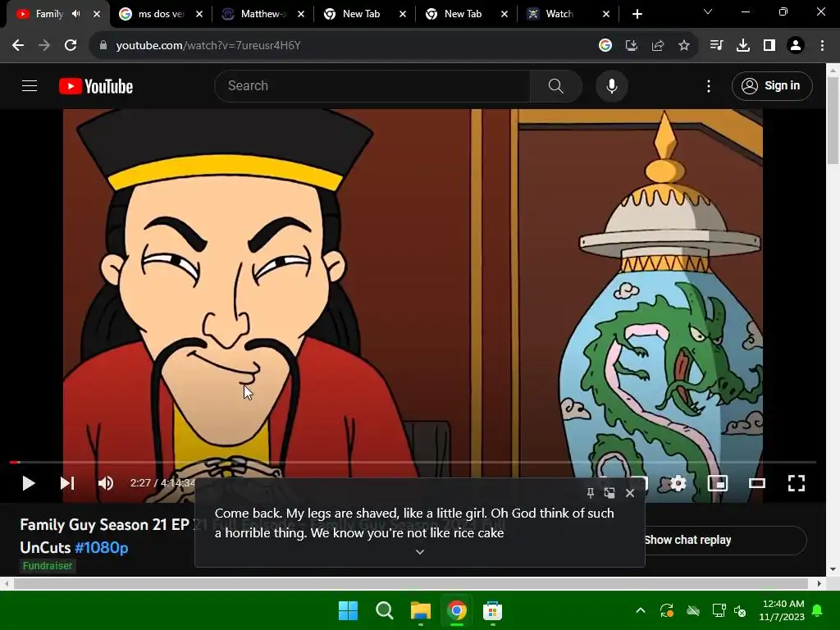The image size is (840, 630).
Task: Close the ms dos ver tab
Action: point(199,14)
